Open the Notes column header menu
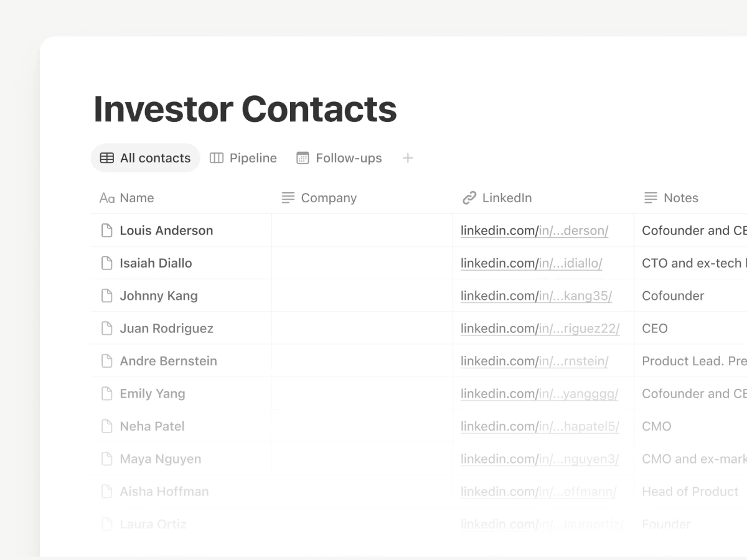The height and width of the screenshot is (560, 747). click(680, 198)
